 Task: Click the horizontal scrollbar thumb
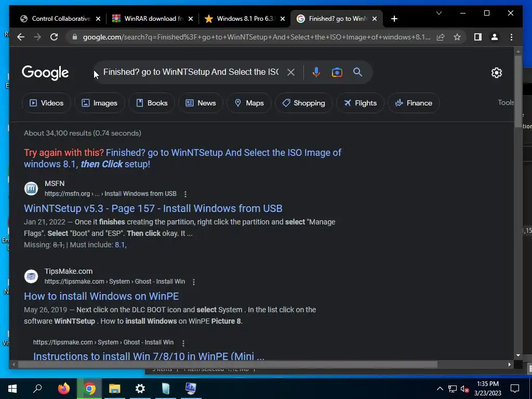[228, 365]
